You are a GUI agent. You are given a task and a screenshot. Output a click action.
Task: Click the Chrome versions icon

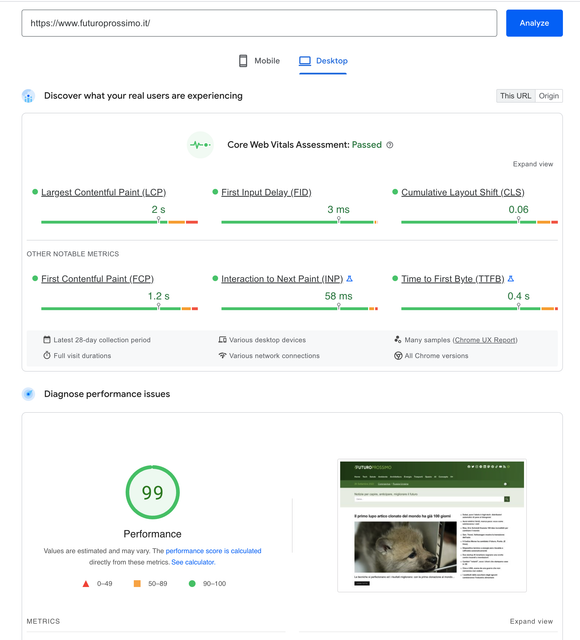398,356
